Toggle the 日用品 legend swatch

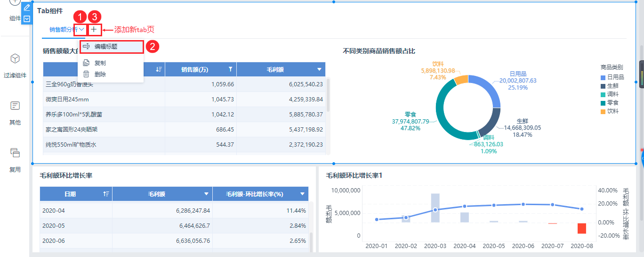(x=604, y=77)
